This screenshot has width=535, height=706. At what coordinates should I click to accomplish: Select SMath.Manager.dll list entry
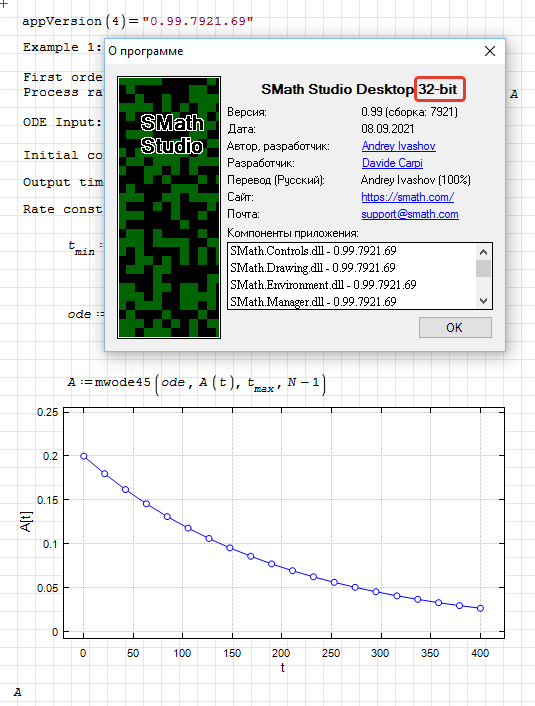pos(313,302)
